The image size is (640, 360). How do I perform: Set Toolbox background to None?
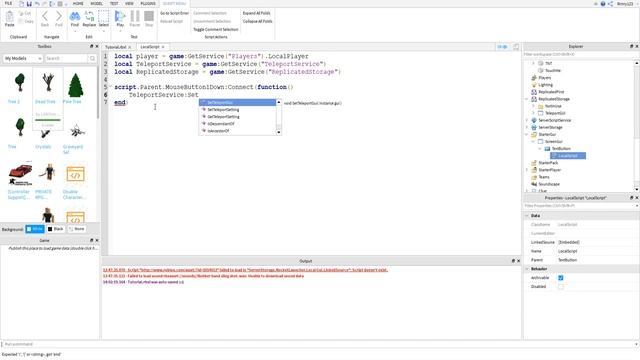[76, 229]
